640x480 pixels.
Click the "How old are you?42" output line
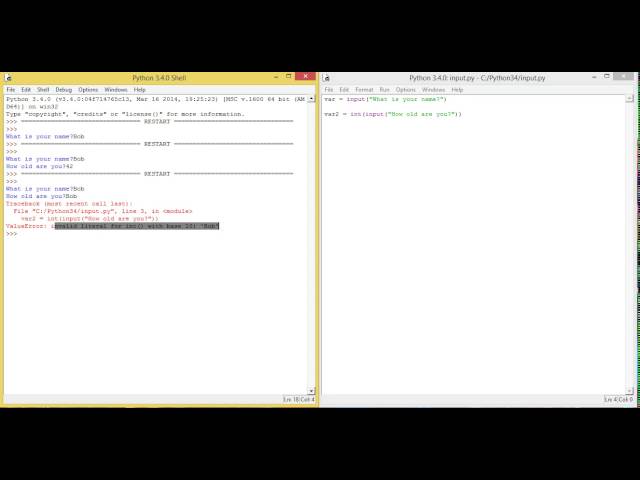[x=40, y=166]
